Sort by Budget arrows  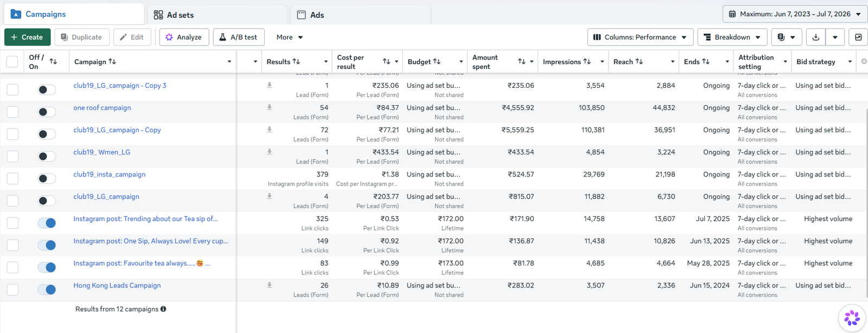pyautogui.click(x=437, y=61)
